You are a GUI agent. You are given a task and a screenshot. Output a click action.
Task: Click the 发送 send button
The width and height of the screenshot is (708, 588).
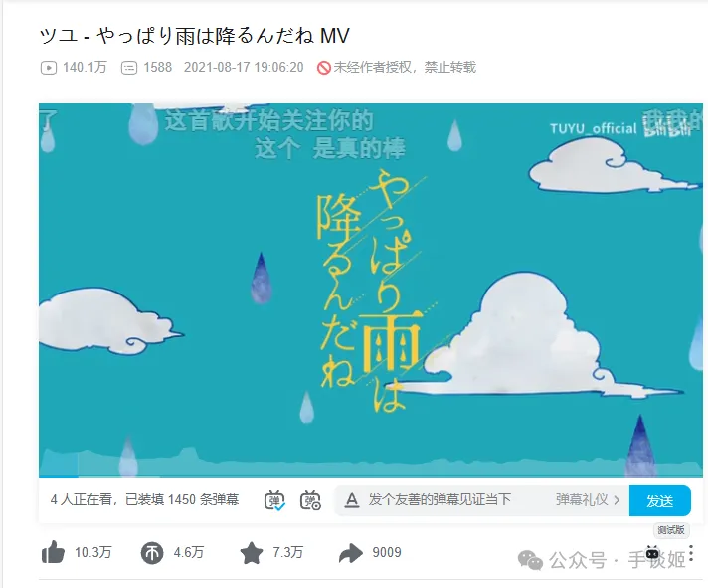pyautogui.click(x=659, y=500)
